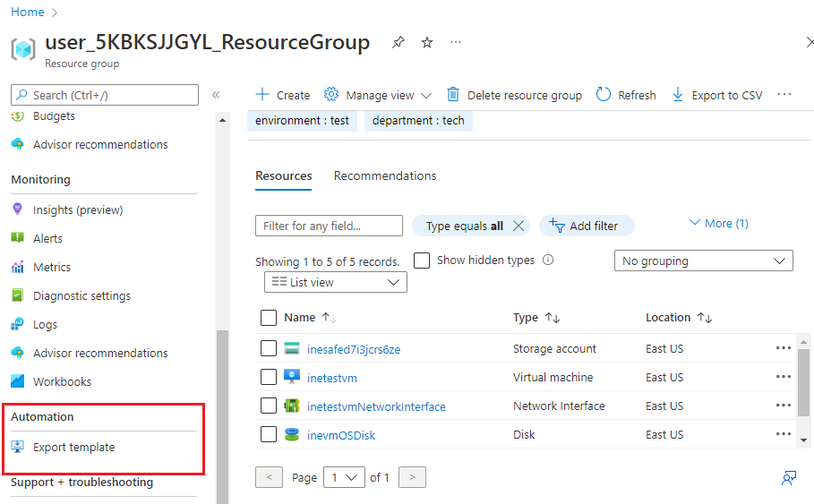Screen dimensions: 814x504
Task: Collapse the left sidebar menu
Action: 216,95
